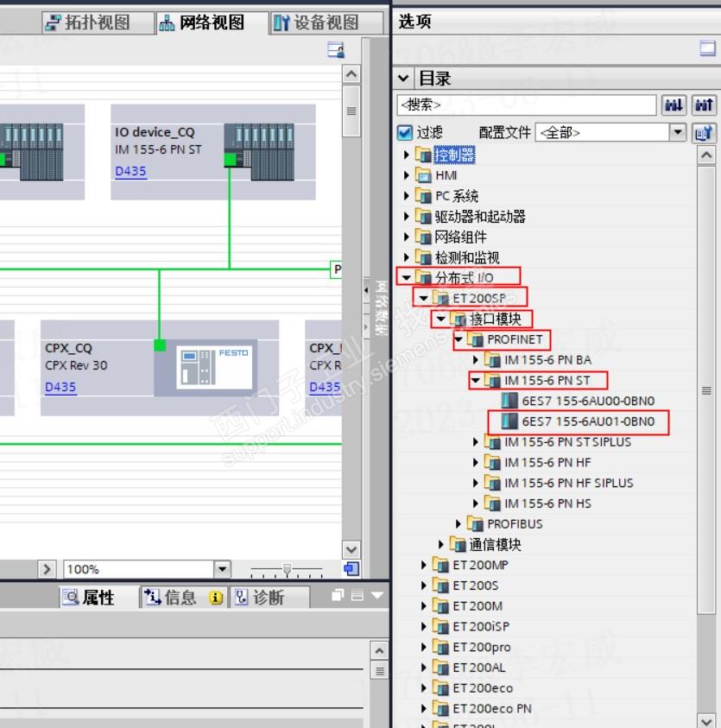This screenshot has width=721, height=728.
Task: Expand IM 155-6 PN ST SIPLUS
Action: [x=476, y=441]
